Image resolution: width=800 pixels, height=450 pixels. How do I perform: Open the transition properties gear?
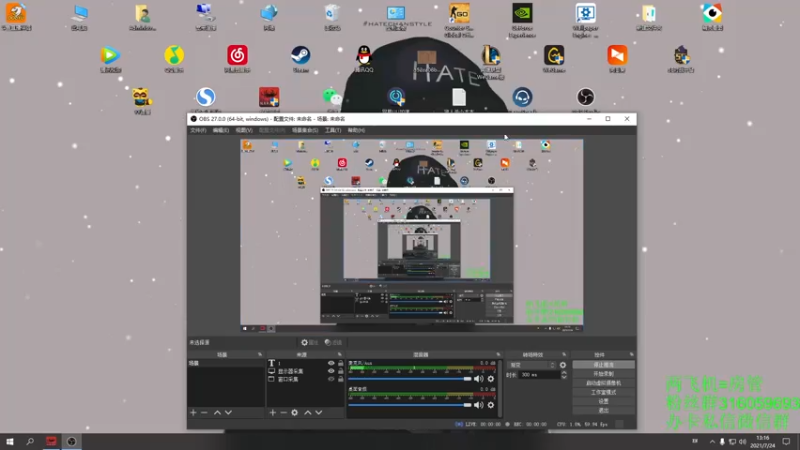[563, 365]
